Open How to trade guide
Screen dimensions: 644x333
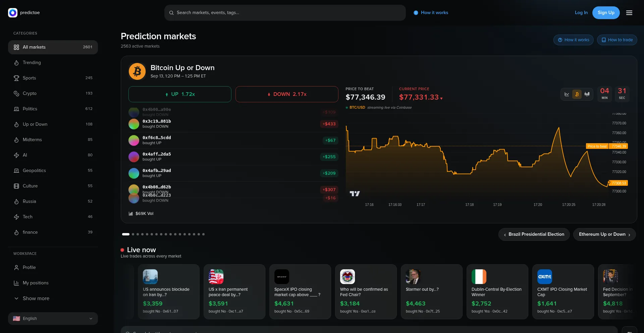pyautogui.click(x=617, y=40)
